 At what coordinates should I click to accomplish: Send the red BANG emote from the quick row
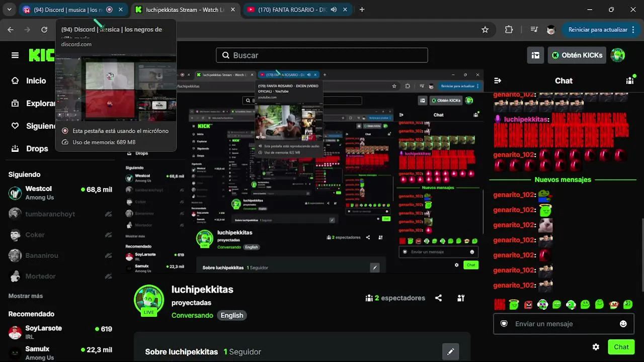499,304
